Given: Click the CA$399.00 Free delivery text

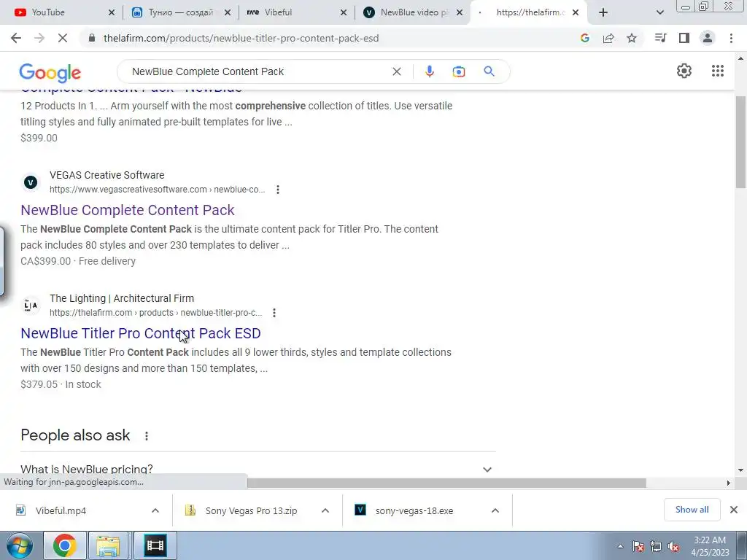Looking at the screenshot, I should point(78,261).
